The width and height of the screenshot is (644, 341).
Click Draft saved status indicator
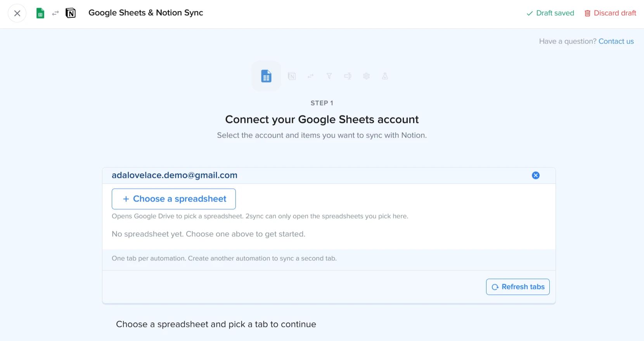tap(550, 13)
